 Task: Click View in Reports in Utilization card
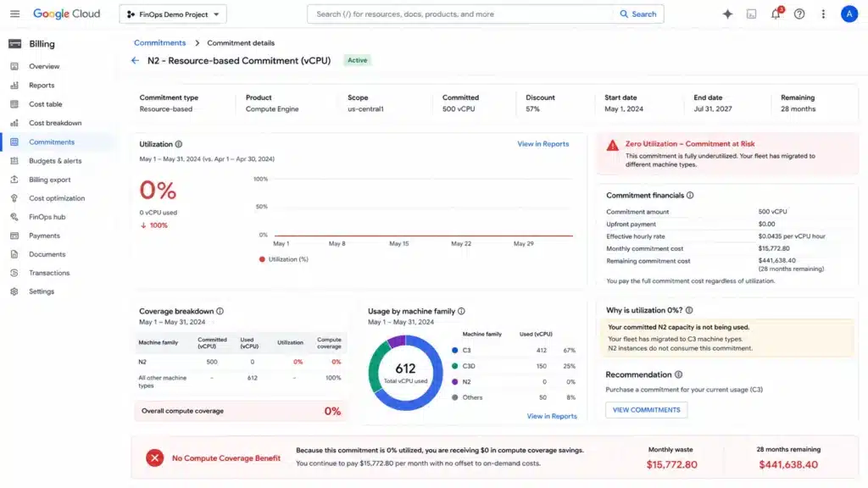(543, 144)
